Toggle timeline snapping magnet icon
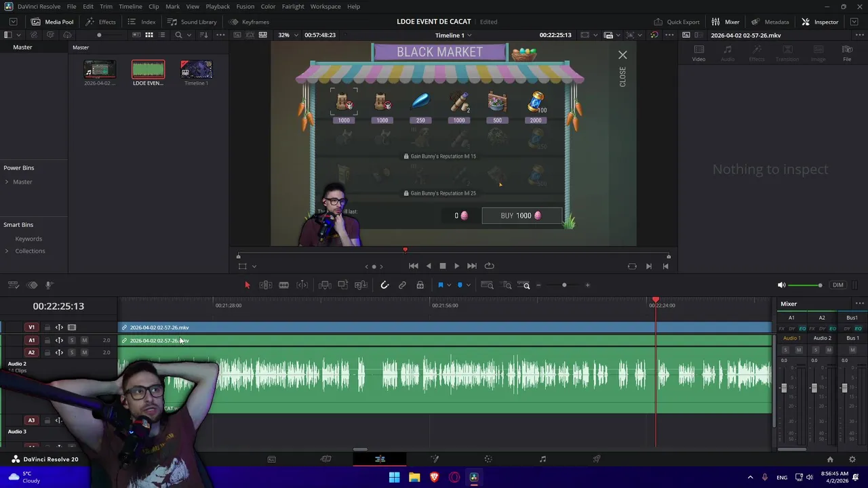Screen dimensions: 868x488 point(384,285)
